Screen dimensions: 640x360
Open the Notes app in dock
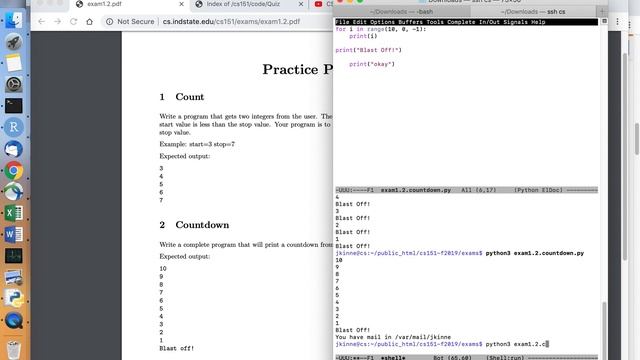click(13, 63)
